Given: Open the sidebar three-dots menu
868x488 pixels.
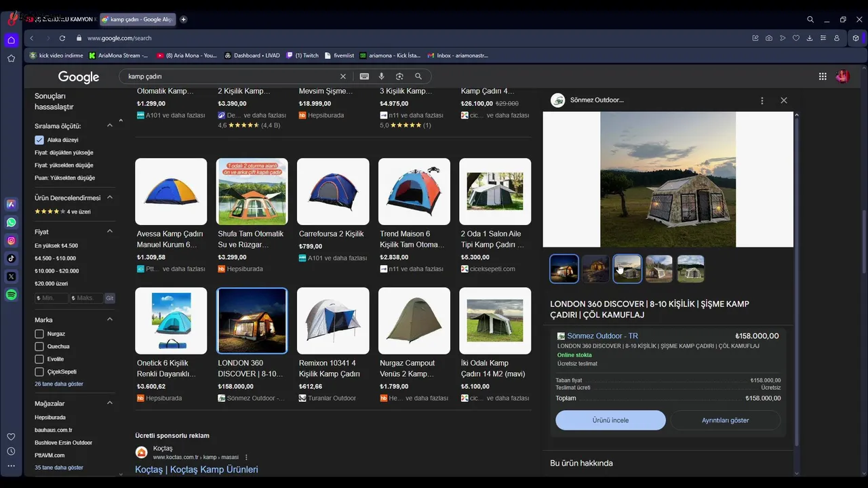Looking at the screenshot, I should (x=11, y=466).
